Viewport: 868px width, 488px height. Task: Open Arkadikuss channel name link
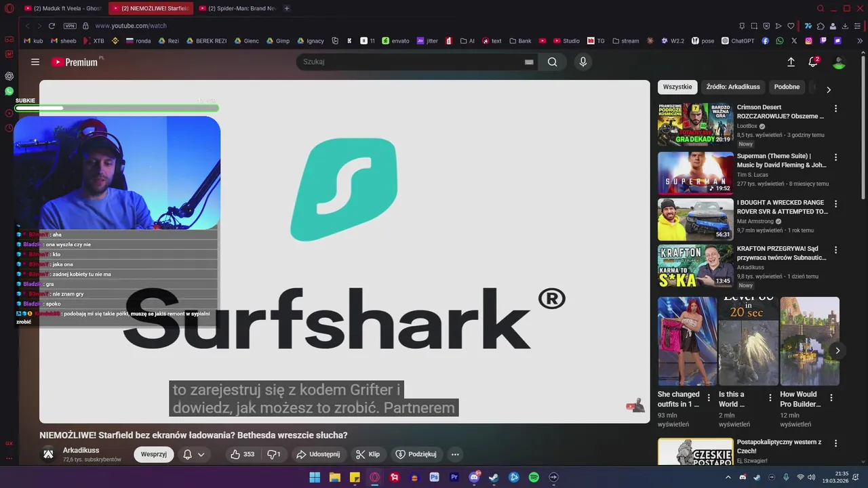click(x=81, y=450)
